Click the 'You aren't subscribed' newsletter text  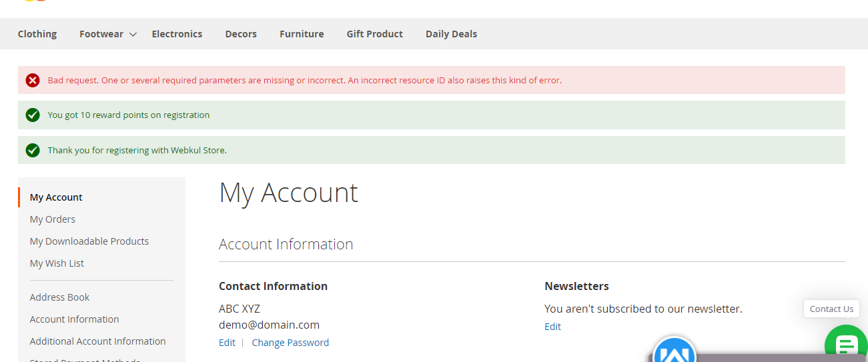coord(643,309)
